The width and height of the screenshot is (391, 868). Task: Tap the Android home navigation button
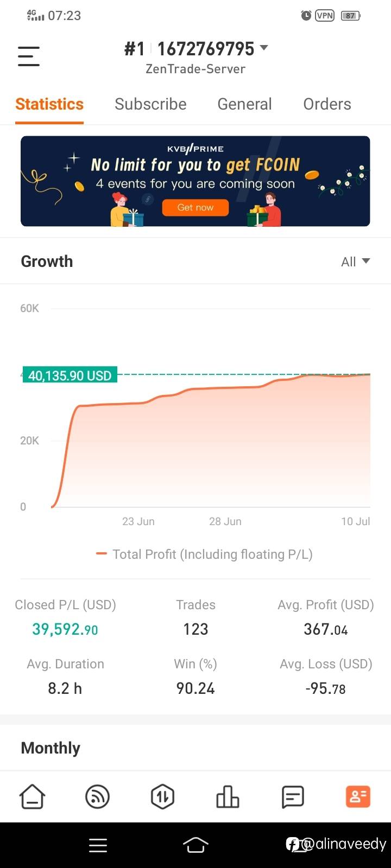195,845
